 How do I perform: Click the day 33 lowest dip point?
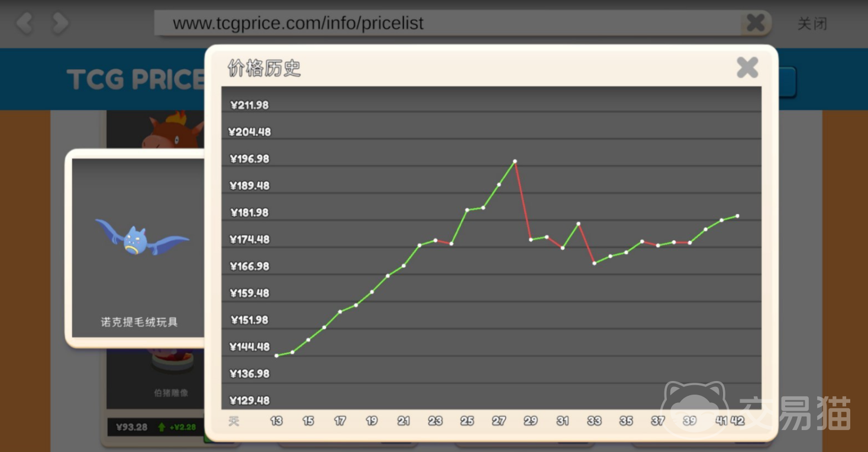594,263
